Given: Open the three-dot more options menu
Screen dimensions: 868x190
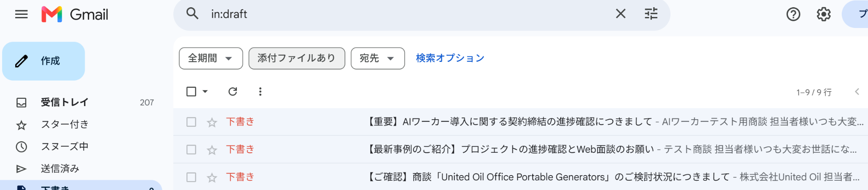Looking at the screenshot, I should pos(260,92).
